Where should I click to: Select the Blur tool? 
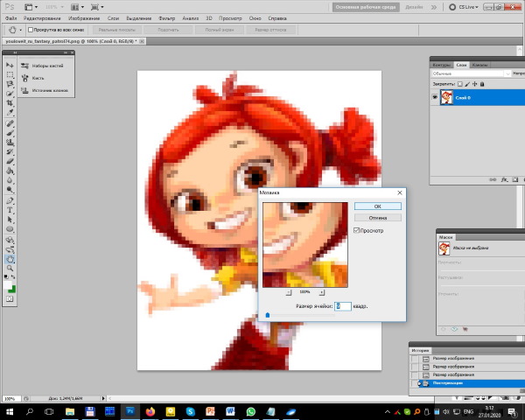point(10,180)
